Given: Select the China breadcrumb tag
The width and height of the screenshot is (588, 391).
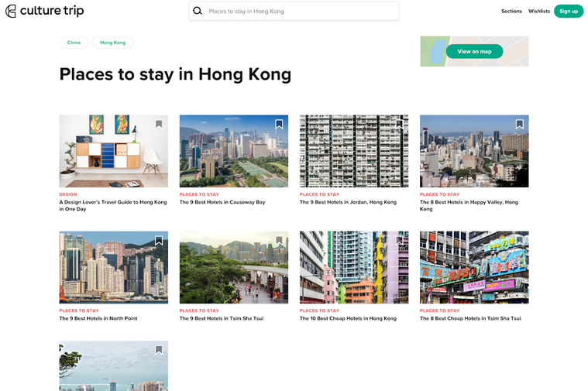Looking at the screenshot, I should [74, 43].
